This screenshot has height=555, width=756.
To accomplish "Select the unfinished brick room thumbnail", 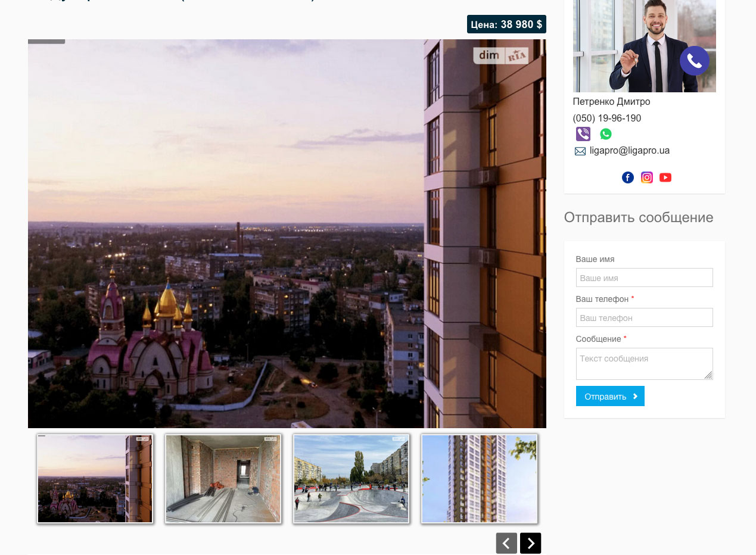I will pyautogui.click(x=223, y=479).
